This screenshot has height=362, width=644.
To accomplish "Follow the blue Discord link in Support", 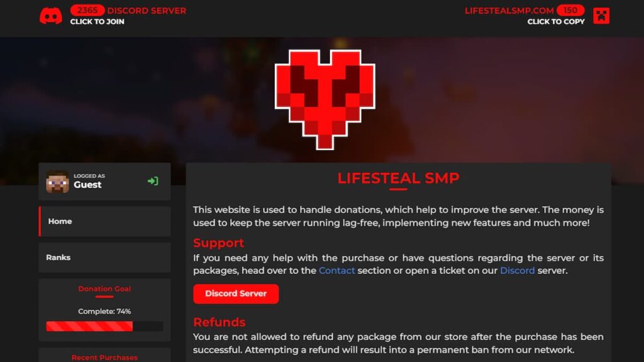I will pos(517,270).
